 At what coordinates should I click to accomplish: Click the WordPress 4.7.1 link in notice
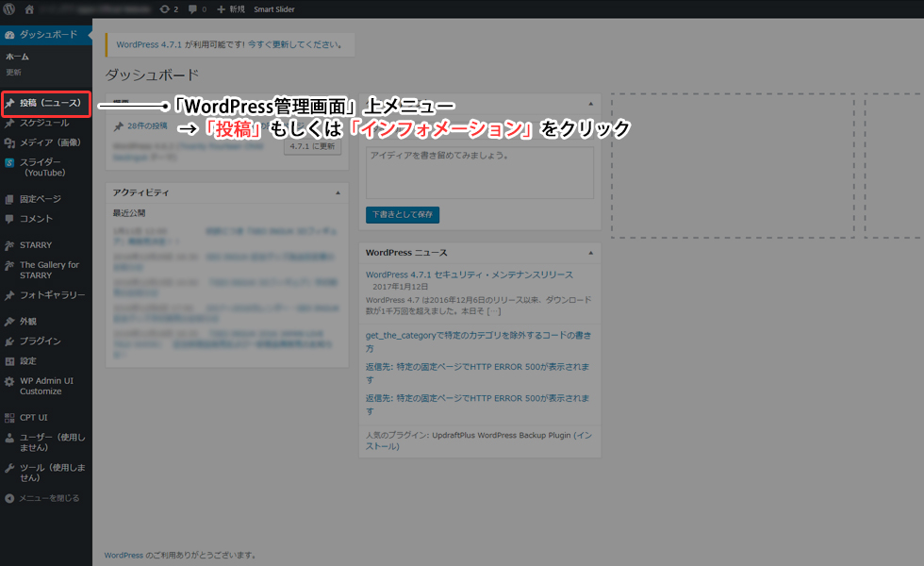pos(149,44)
